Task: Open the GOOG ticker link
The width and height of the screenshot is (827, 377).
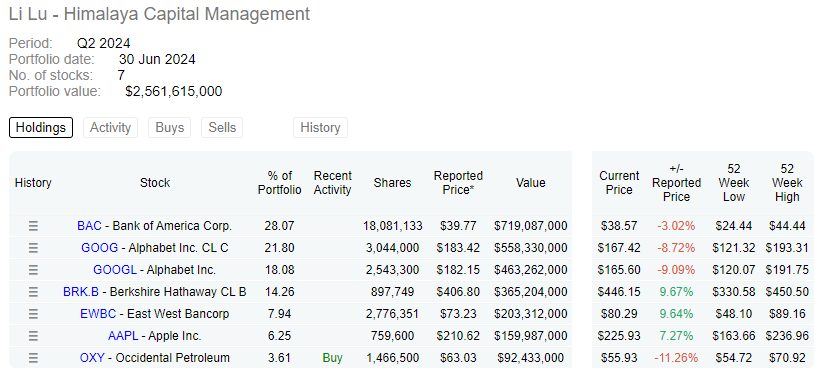Action: coord(99,248)
